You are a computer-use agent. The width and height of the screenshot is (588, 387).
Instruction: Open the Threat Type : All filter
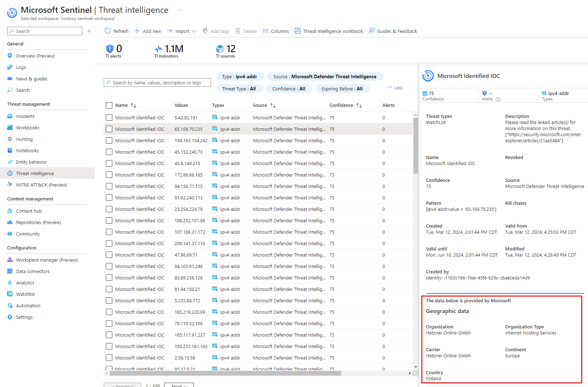239,89
